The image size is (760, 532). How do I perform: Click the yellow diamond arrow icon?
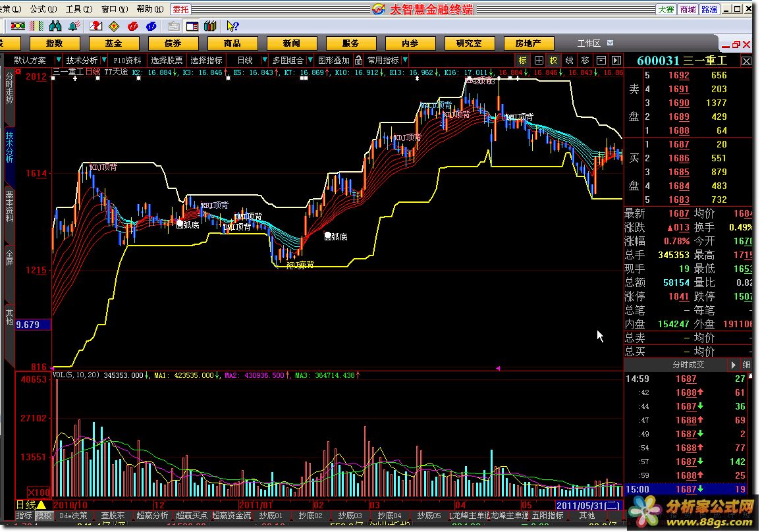114,26
